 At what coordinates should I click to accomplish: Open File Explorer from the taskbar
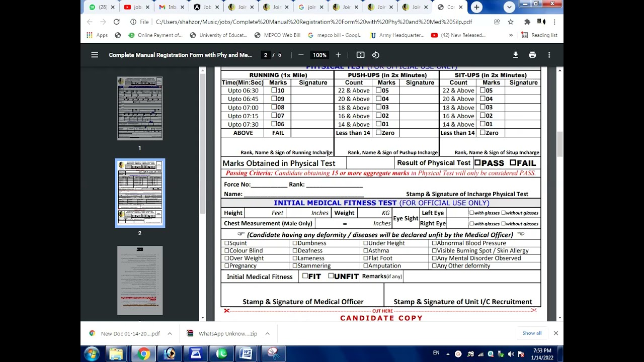[x=116, y=354]
